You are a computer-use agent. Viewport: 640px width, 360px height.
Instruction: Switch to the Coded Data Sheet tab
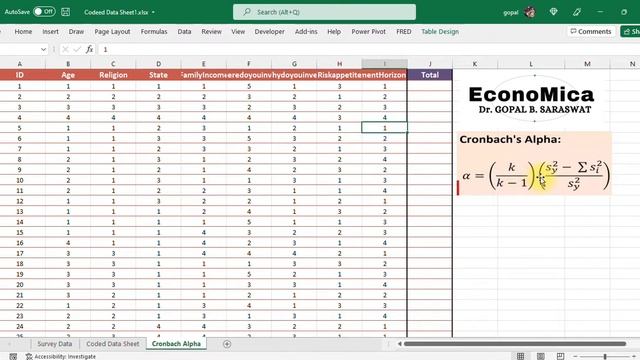113,344
